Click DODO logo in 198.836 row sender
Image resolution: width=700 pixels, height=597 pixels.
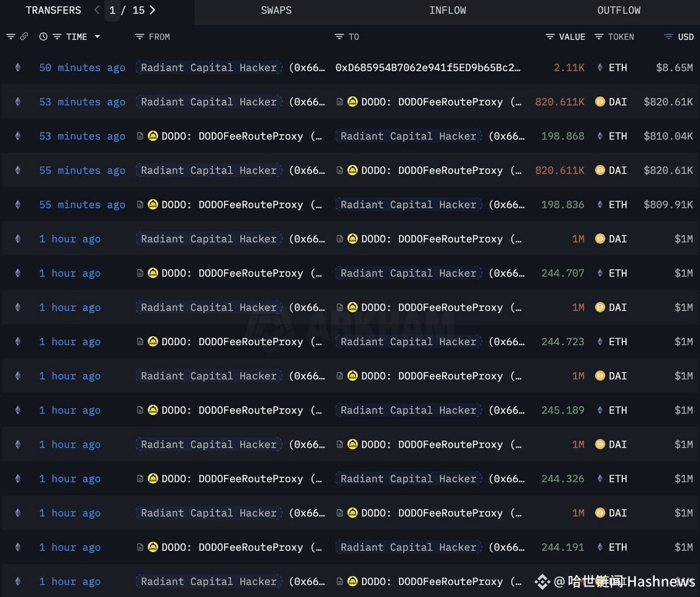153,205
